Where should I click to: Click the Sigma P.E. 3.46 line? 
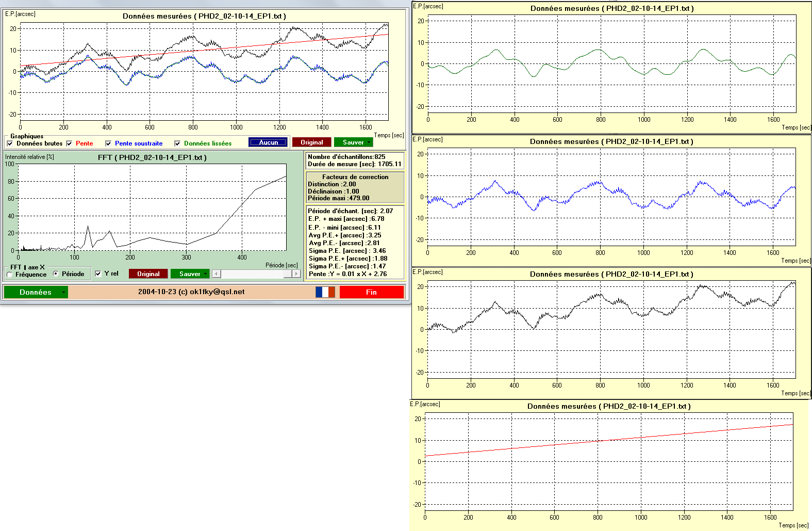point(347,251)
